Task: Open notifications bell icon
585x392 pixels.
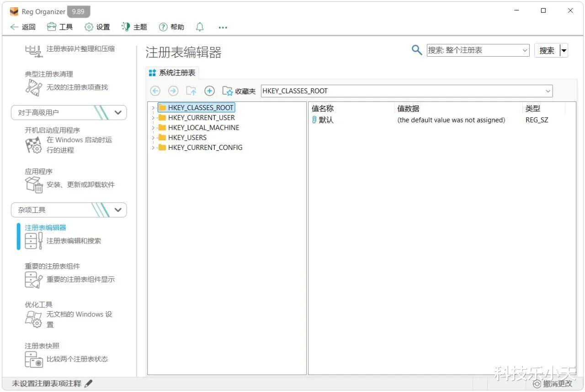Action: pos(200,27)
